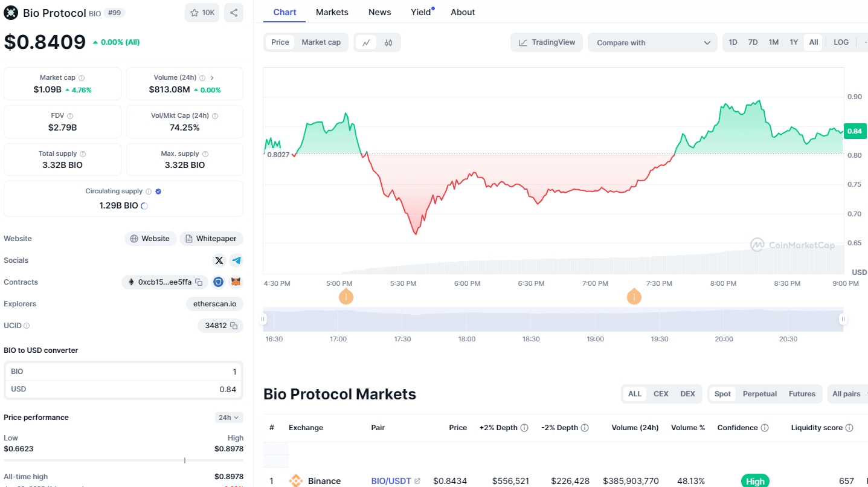This screenshot has height=487, width=868.
Task: Star Bio Protocol to watchlist
Action: pyautogui.click(x=202, y=13)
